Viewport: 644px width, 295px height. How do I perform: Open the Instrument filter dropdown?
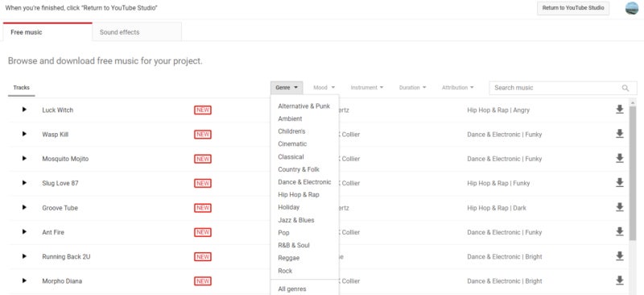[367, 88]
